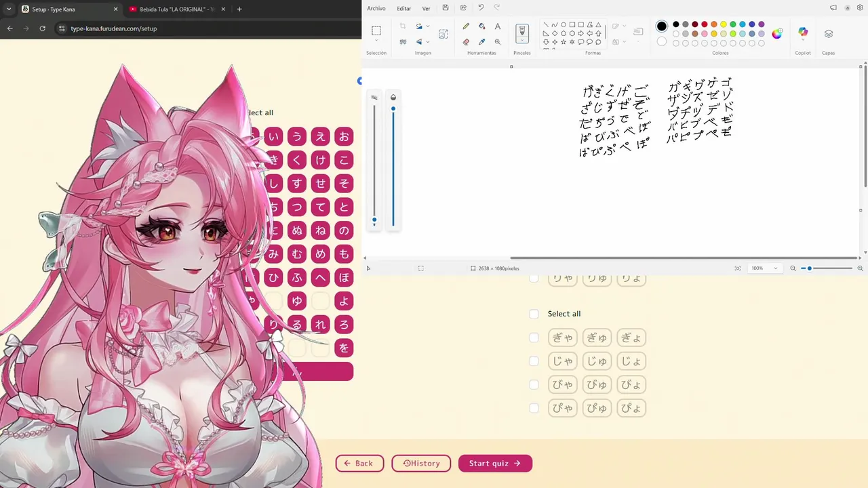Expand the Selección dropdown arrow
Screen dimensions: 868x488
coord(376,41)
